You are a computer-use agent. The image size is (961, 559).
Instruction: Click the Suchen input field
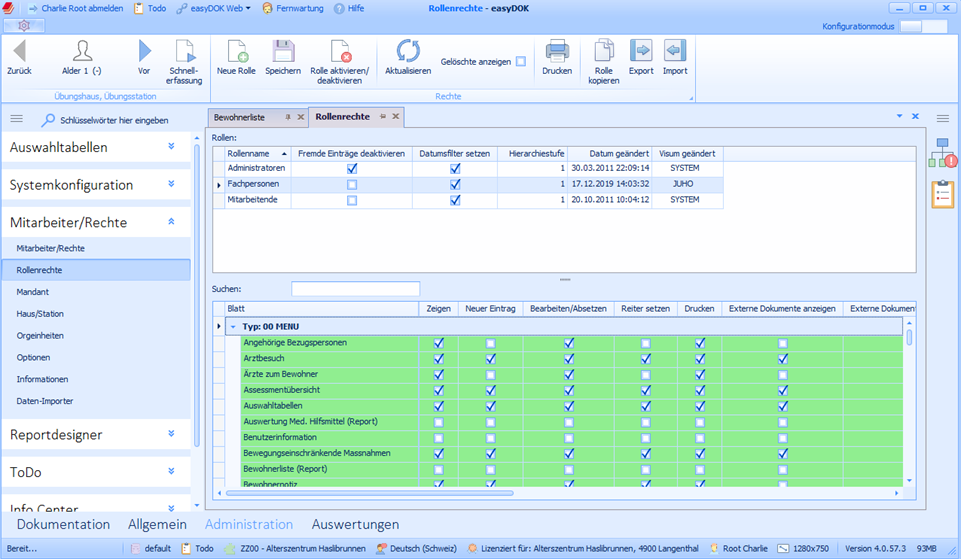(355, 289)
